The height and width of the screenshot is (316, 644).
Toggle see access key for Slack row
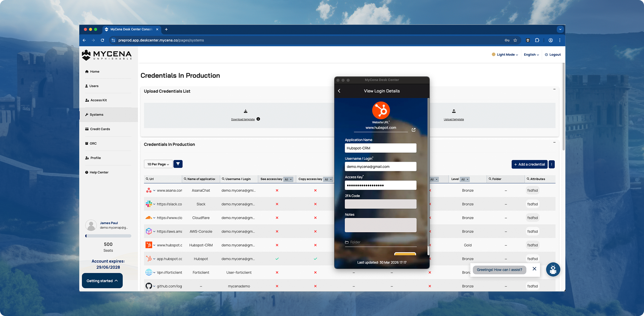coord(277,204)
